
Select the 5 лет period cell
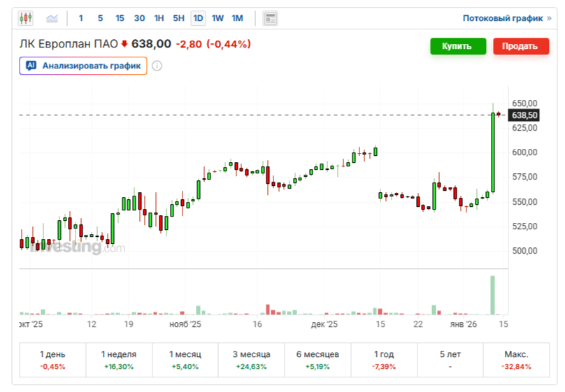450,360
